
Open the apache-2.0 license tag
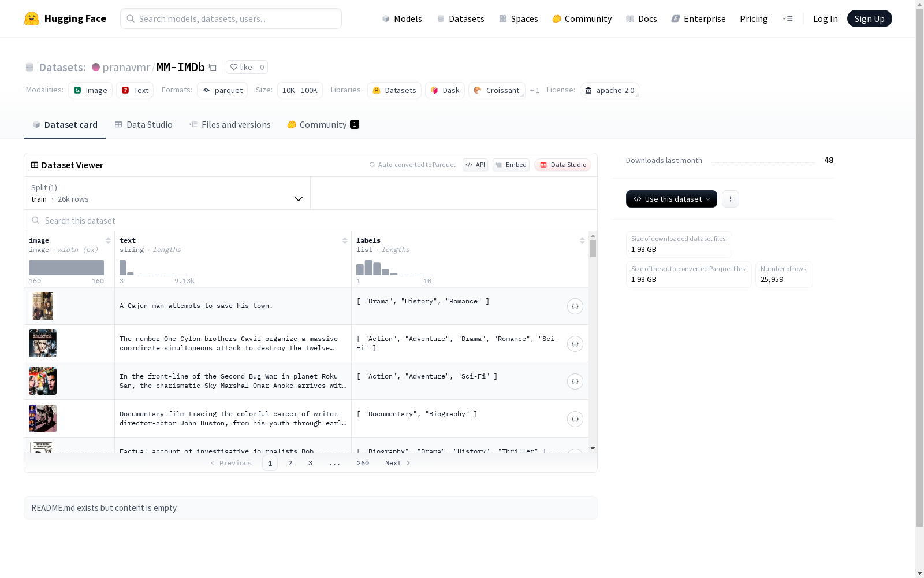pyautogui.click(x=610, y=90)
